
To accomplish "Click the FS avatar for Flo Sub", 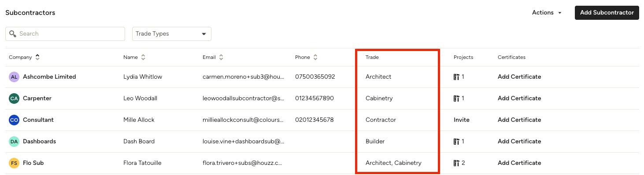I will (14, 163).
